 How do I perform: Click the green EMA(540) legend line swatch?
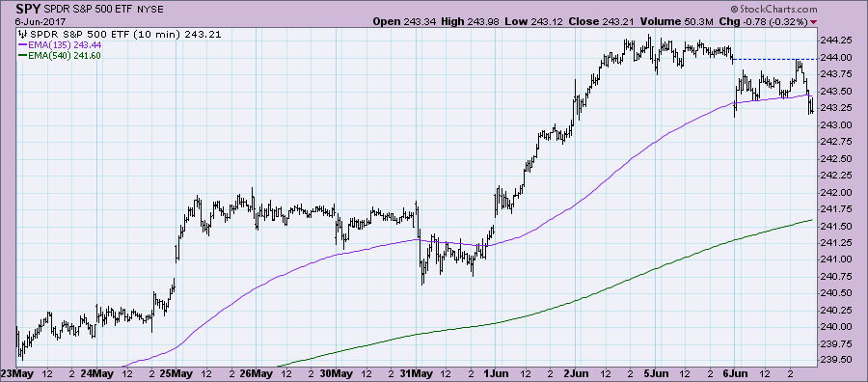point(23,56)
